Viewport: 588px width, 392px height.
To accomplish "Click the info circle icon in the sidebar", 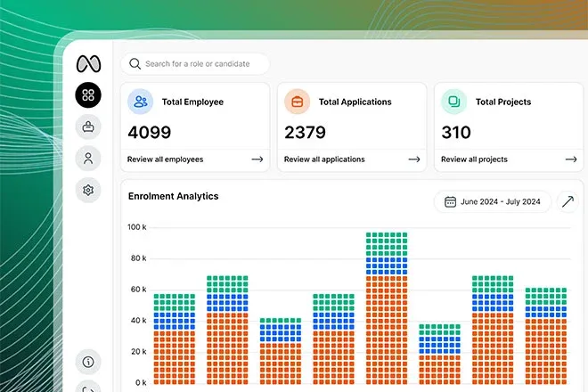I will pos(88,362).
